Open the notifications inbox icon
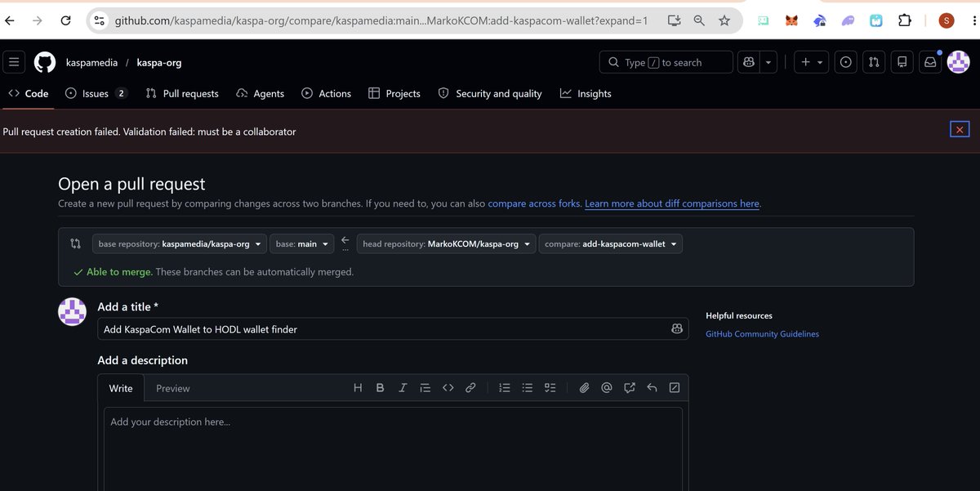 (x=929, y=62)
